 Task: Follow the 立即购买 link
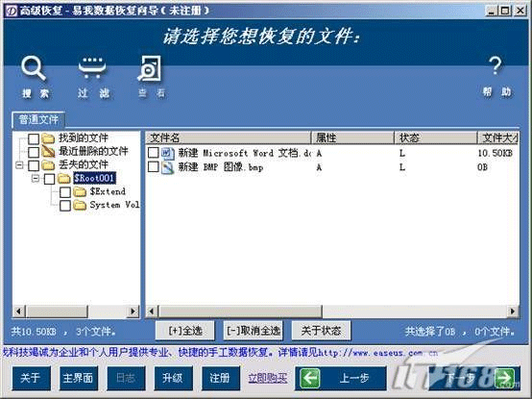[267, 378]
